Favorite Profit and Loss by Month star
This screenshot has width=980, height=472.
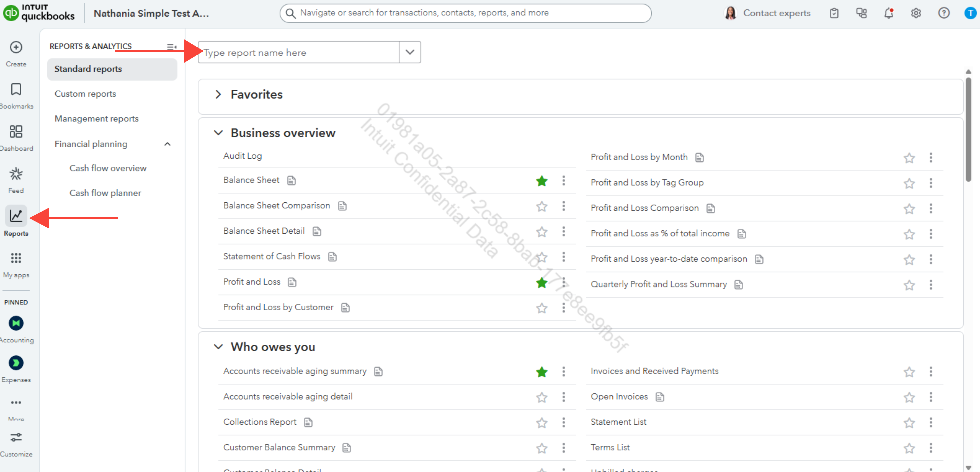(x=909, y=158)
